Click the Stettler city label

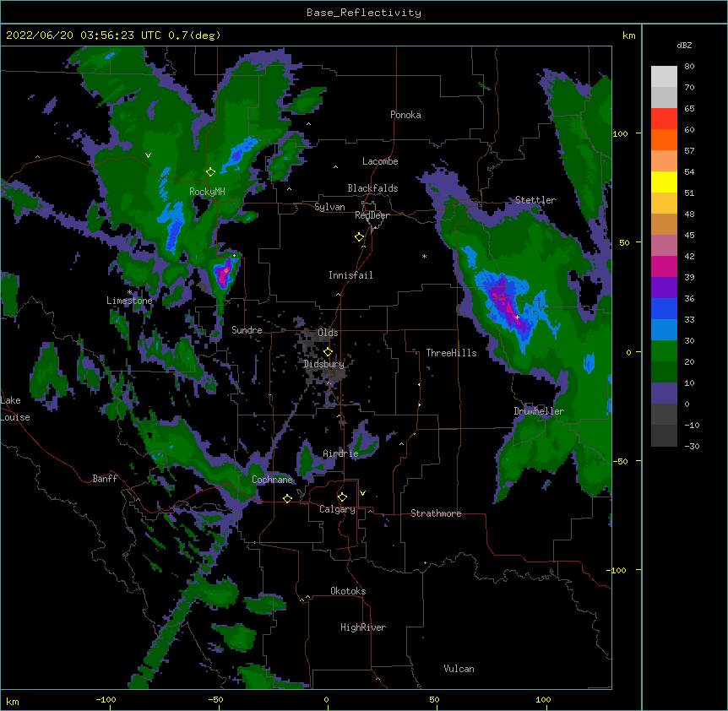(535, 200)
